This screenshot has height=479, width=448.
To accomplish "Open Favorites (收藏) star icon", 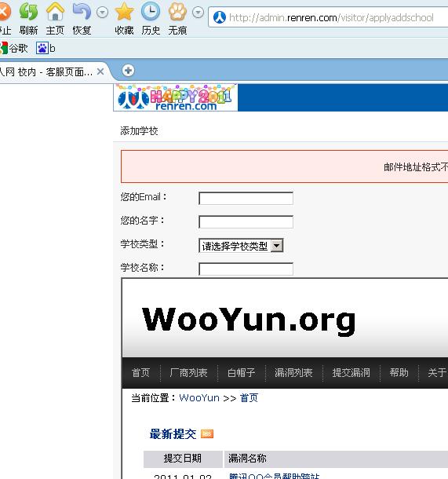I will coord(124,12).
